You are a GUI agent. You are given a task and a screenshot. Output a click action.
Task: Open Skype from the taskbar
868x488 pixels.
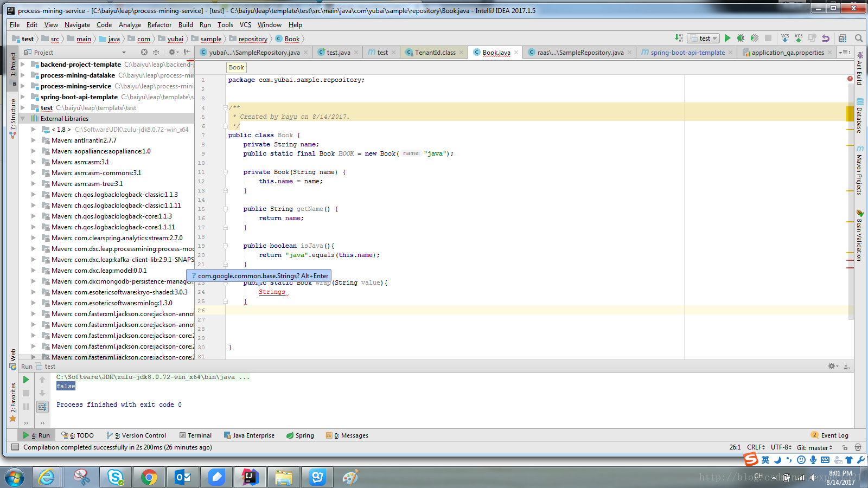[x=115, y=477]
